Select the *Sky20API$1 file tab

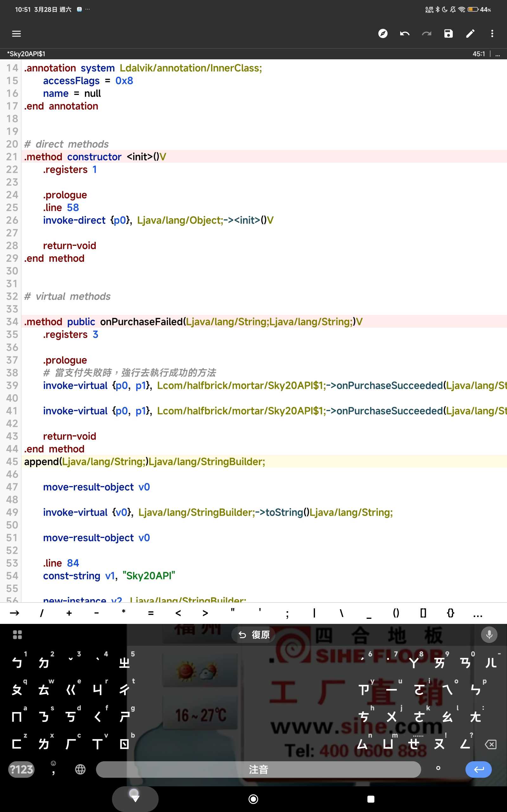(x=26, y=54)
